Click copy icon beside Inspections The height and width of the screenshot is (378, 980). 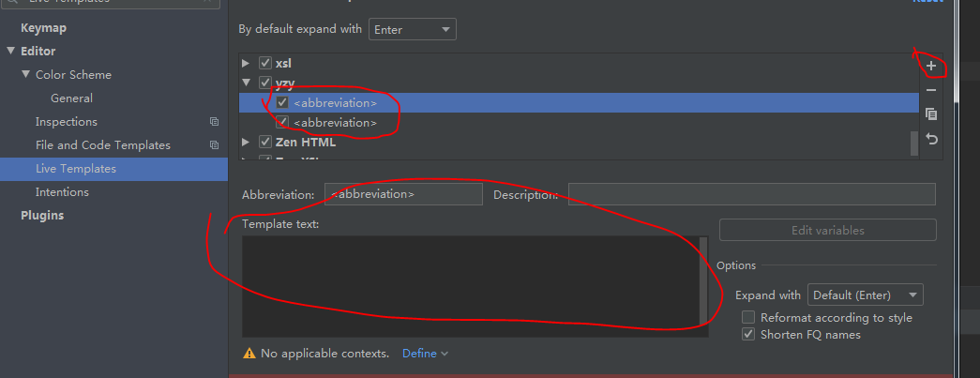tap(215, 122)
